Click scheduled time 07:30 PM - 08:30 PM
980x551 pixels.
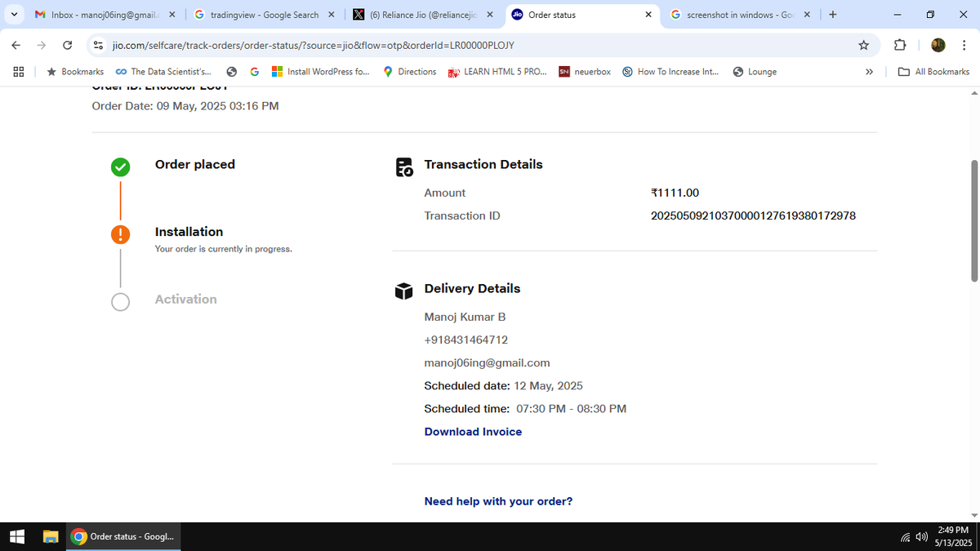[x=525, y=408]
